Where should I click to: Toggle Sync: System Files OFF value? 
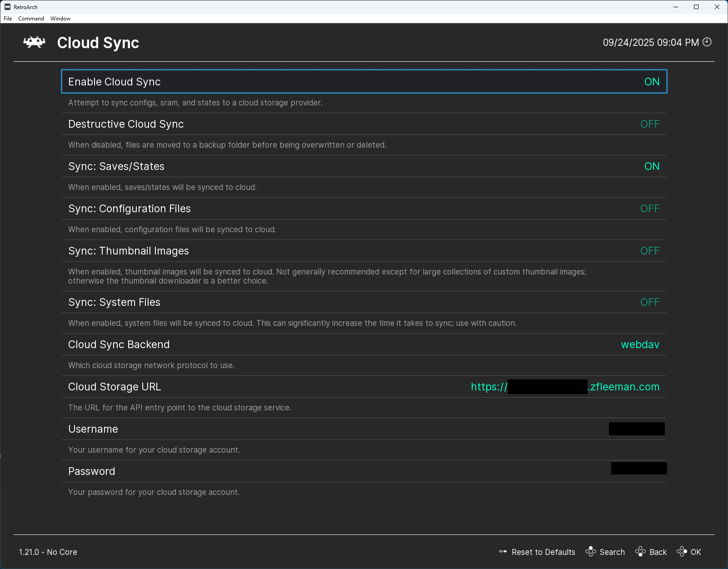(650, 302)
